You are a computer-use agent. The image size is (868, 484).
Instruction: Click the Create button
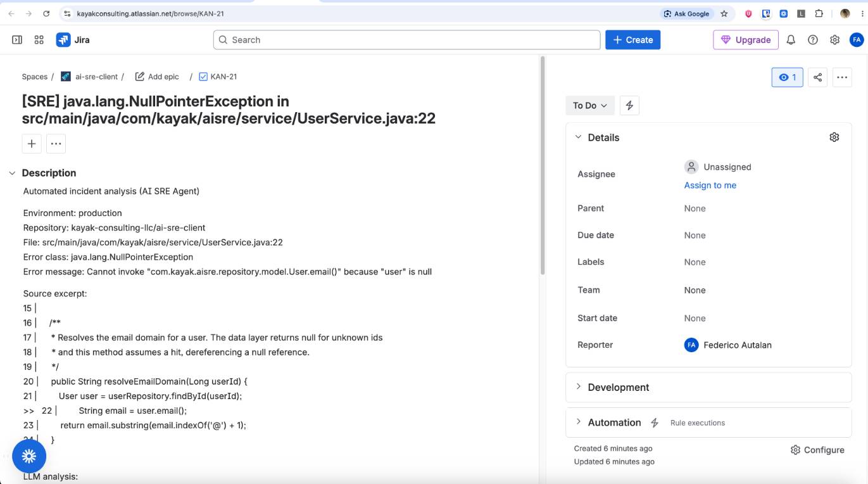click(633, 40)
